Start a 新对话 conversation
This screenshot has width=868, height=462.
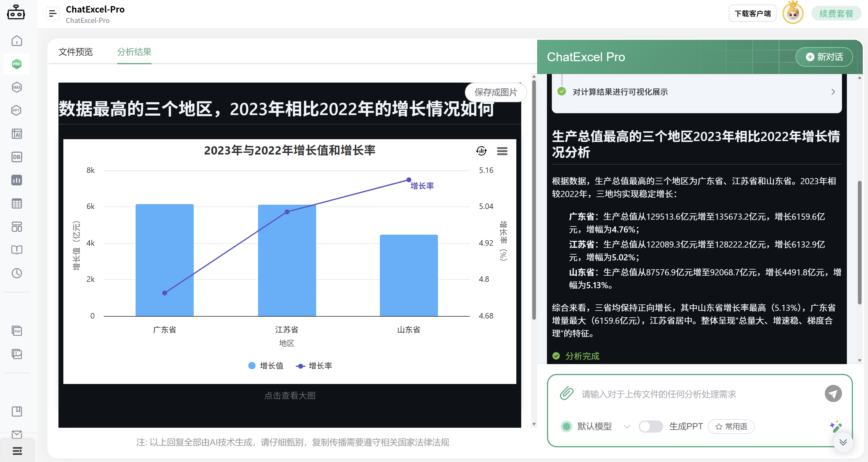click(824, 57)
